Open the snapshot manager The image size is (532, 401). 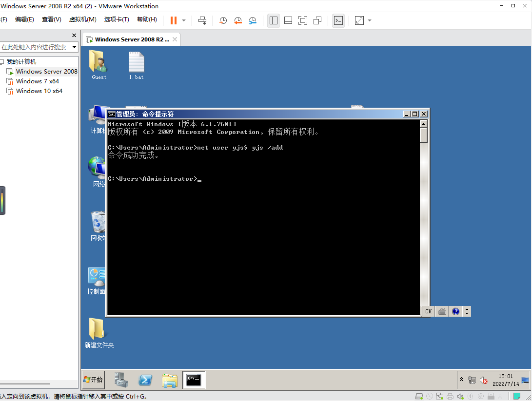pos(253,20)
